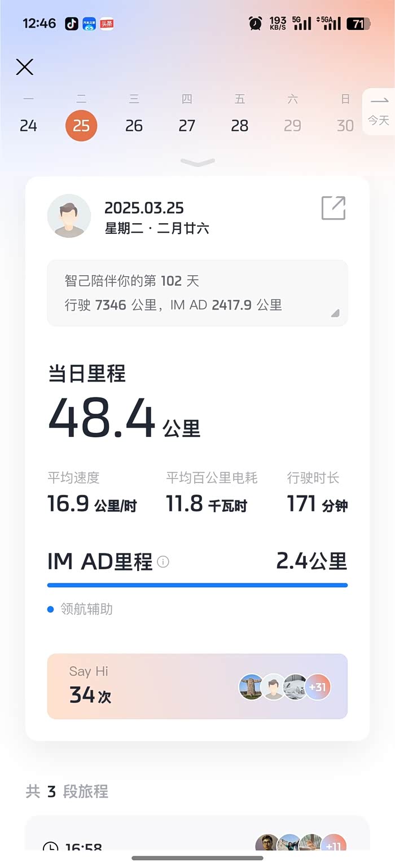Open the Say Hi 34次 banner

[x=197, y=687]
